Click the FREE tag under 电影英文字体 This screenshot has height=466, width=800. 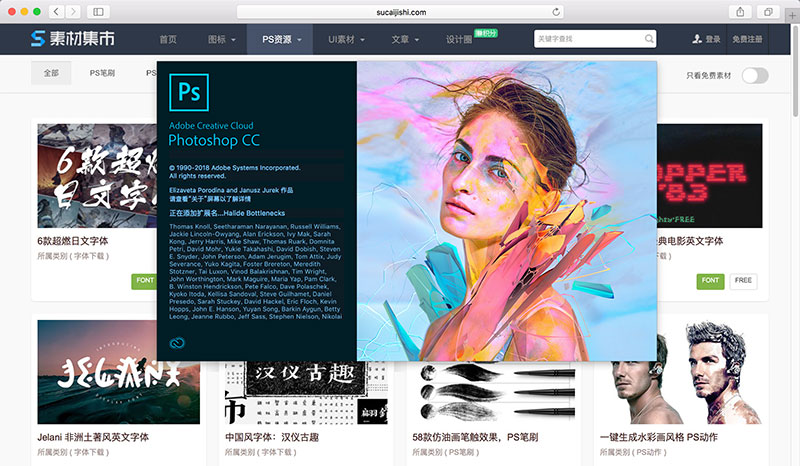coord(743,281)
